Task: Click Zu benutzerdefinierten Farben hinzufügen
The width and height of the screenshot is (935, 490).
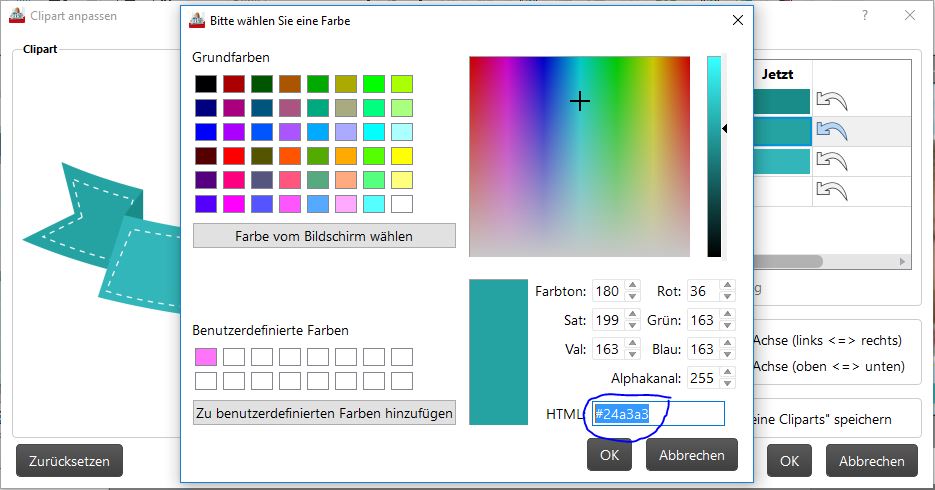Action: click(x=324, y=413)
